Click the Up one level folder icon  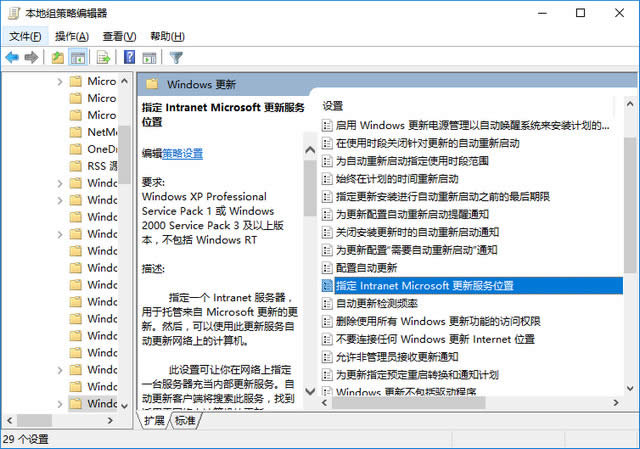[58, 57]
